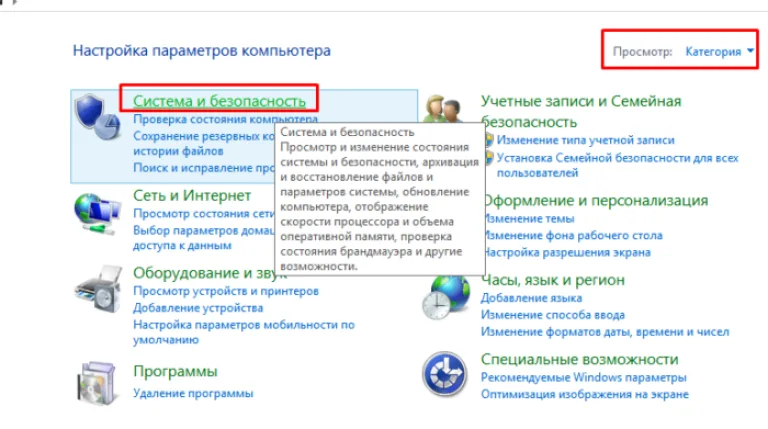Open Изменение способа ввода link
768x429 pixels.
click(553, 315)
